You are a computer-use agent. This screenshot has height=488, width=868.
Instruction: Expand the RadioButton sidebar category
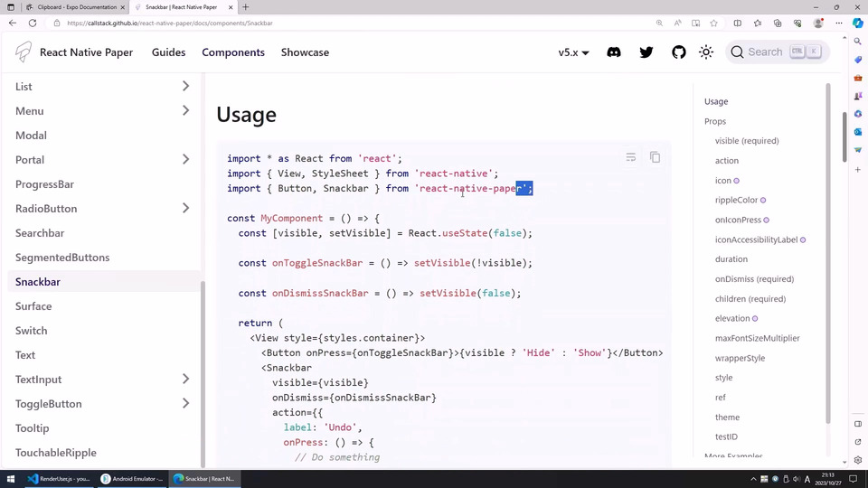coord(185,208)
